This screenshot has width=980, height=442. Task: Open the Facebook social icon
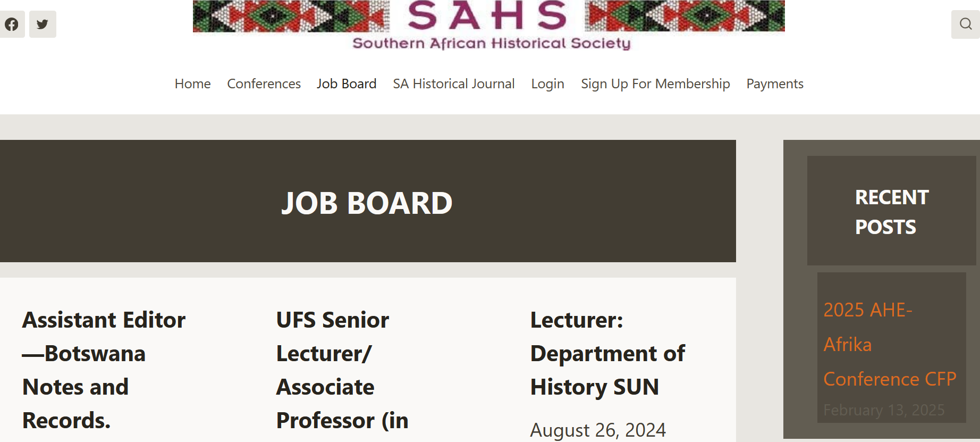[12, 24]
